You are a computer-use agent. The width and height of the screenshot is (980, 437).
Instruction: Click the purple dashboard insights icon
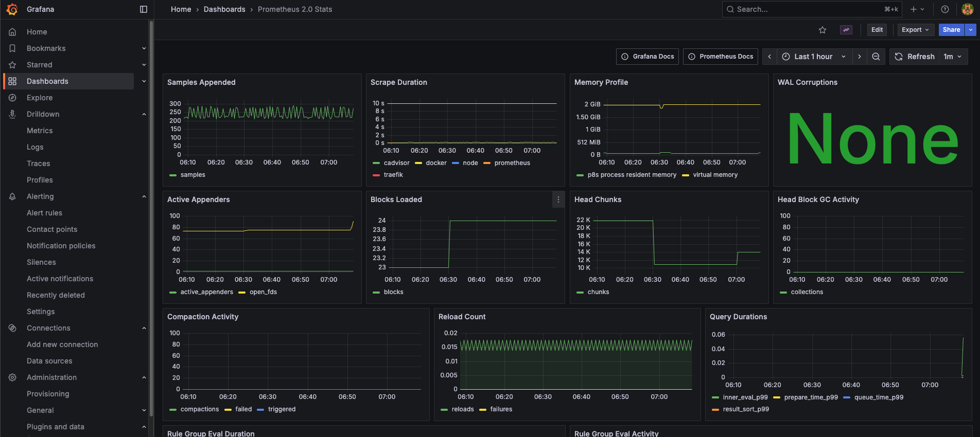tap(846, 30)
